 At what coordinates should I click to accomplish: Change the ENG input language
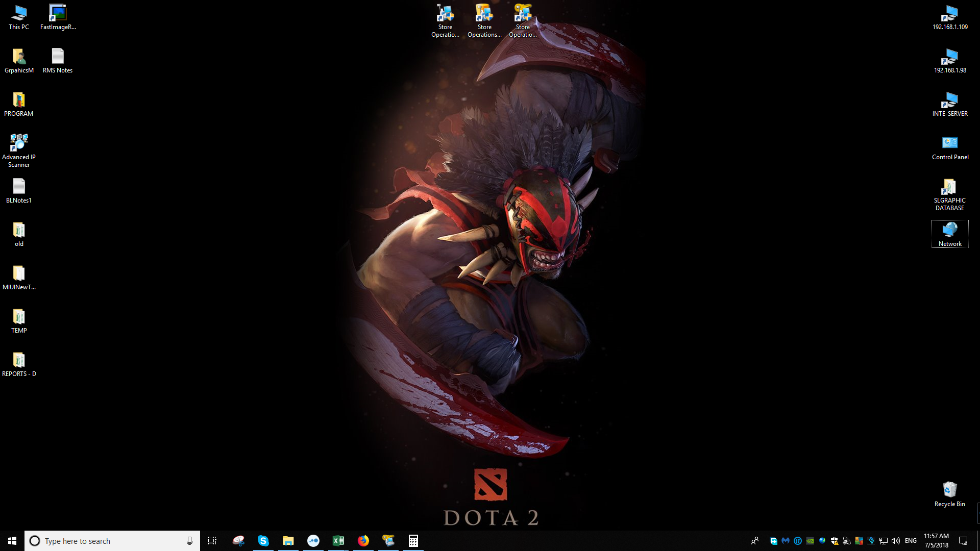tap(911, 541)
